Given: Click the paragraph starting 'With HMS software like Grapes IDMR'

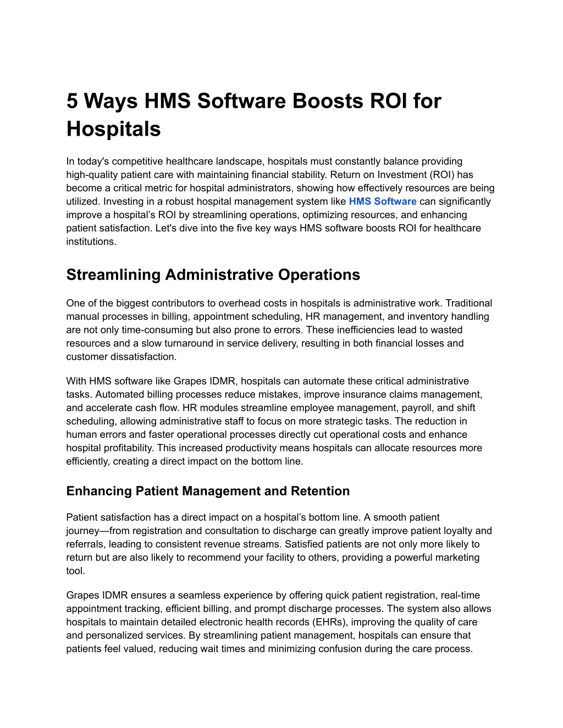Looking at the screenshot, I should click(275, 421).
